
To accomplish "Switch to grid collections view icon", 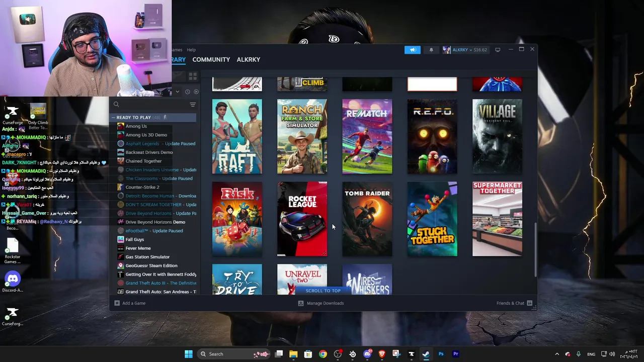I will 193,76.
